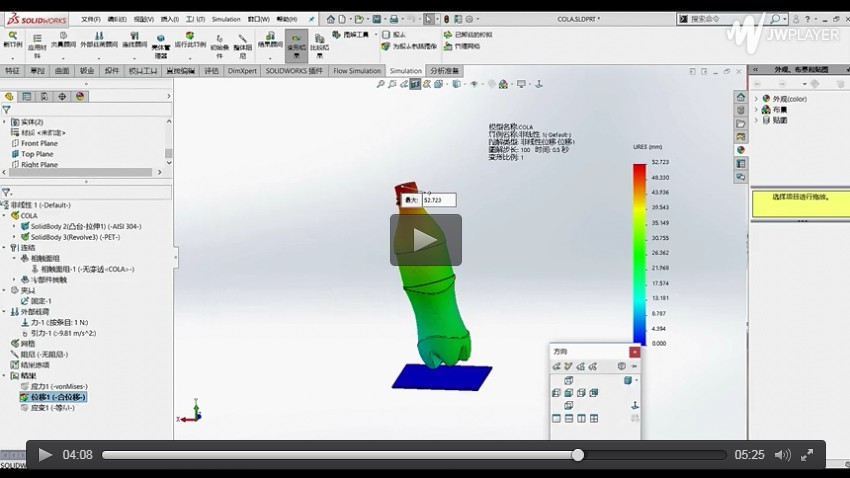Viewport: 850px width, 478px height.
Task: Collapse the 外部载荷 external loads node
Action: click(x=5, y=311)
